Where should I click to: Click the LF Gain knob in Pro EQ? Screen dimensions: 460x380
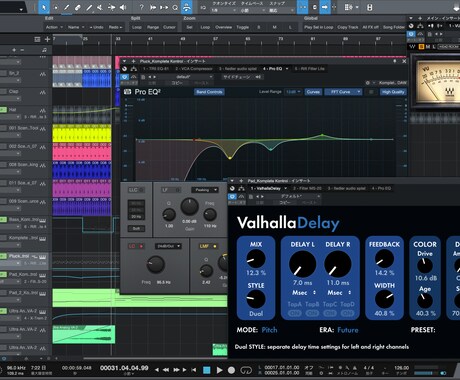[189, 206]
